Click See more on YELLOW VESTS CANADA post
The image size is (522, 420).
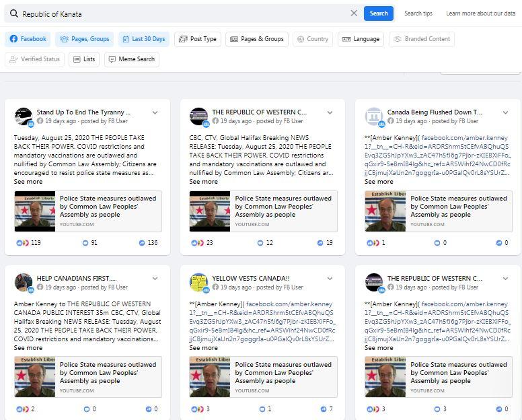click(x=203, y=348)
